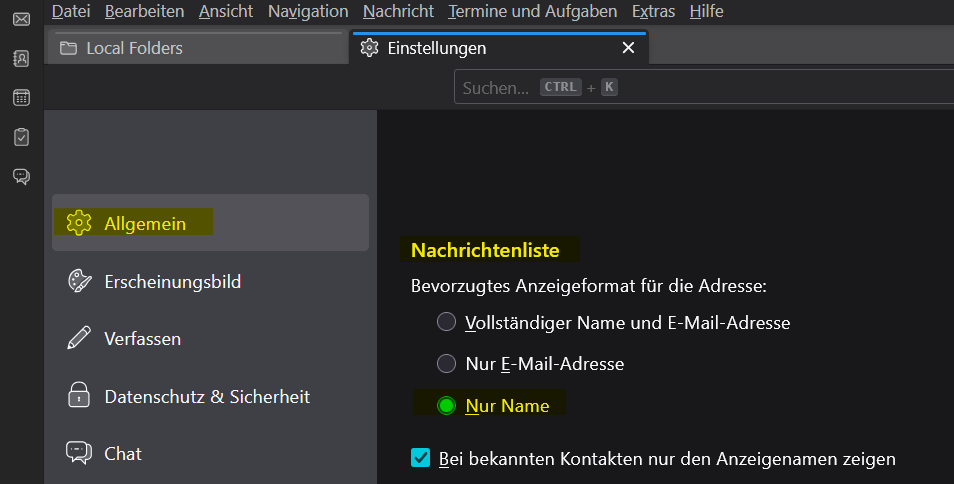954x484 pixels.
Task: Close the Einstellungen tab
Action: coord(628,48)
